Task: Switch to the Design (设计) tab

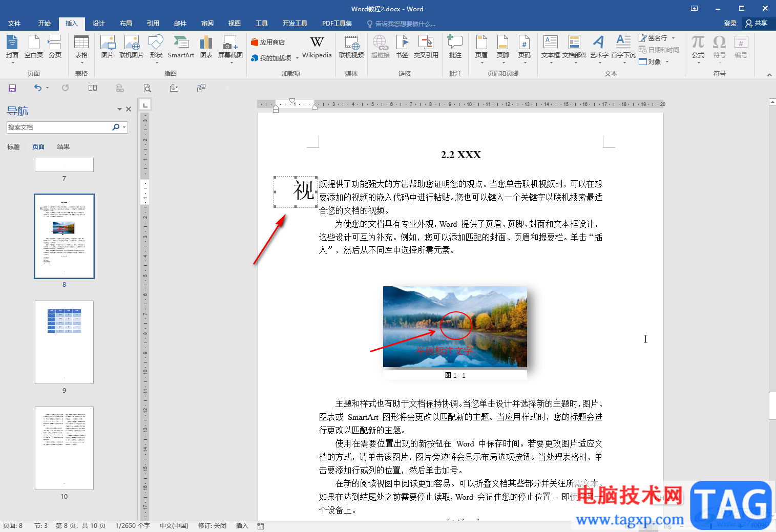Action: point(99,23)
